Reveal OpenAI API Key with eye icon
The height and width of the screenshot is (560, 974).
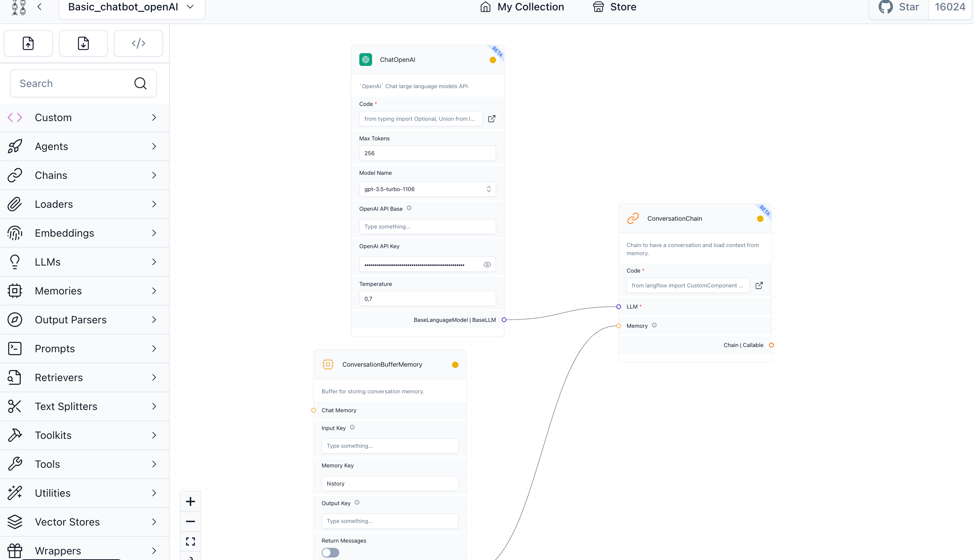click(x=487, y=264)
